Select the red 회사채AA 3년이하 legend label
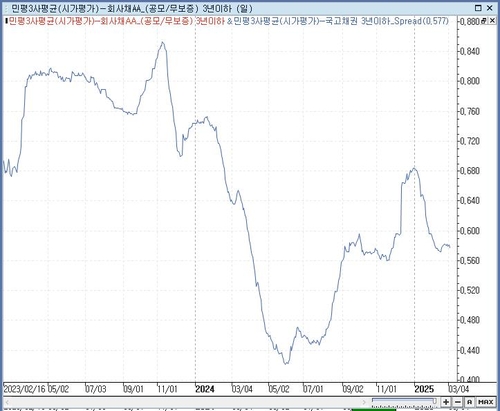This screenshot has width=500, height=411. pos(116,21)
